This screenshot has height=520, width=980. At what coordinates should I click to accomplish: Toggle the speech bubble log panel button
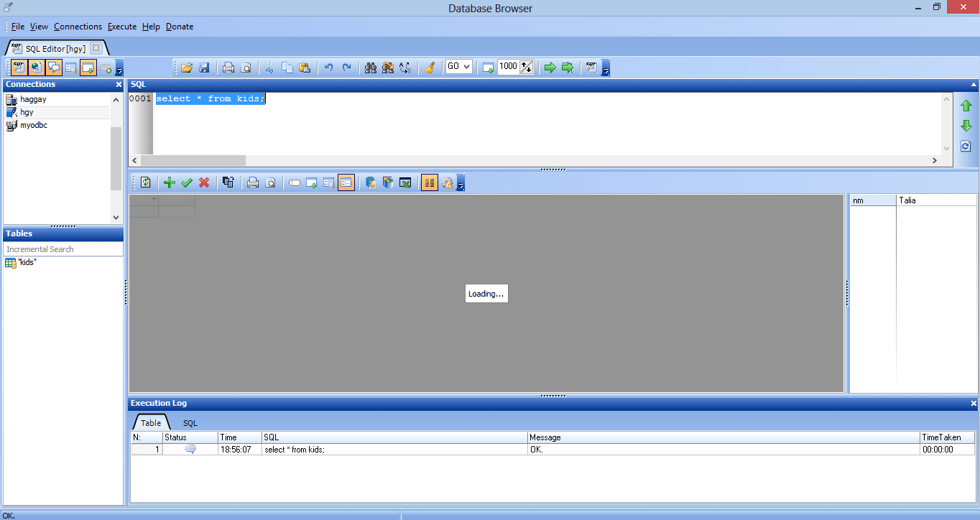pos(54,68)
